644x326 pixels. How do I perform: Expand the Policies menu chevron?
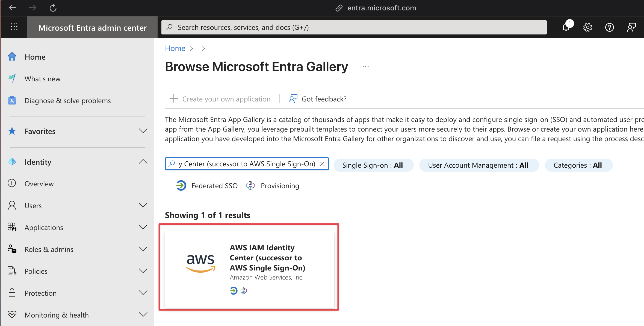pos(143,271)
